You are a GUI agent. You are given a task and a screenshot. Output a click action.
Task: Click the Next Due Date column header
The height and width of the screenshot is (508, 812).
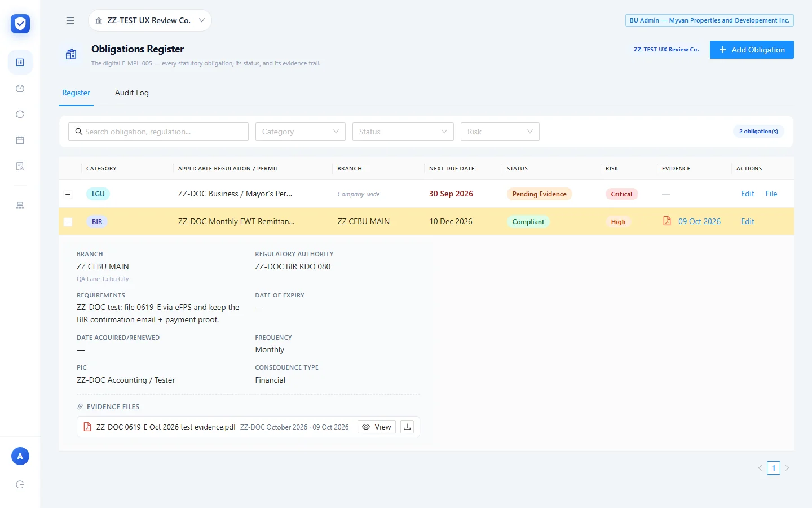click(x=452, y=169)
